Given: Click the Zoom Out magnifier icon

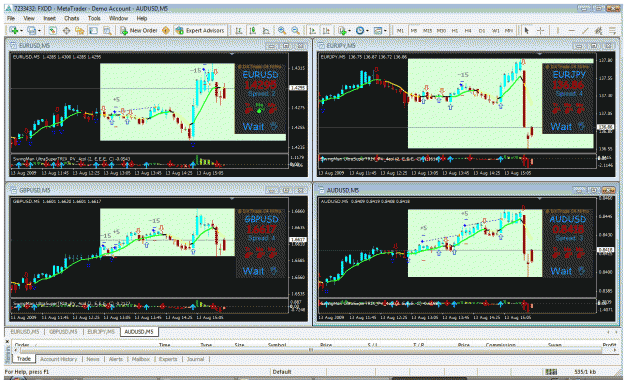Looking at the screenshot, I should click(295, 30).
